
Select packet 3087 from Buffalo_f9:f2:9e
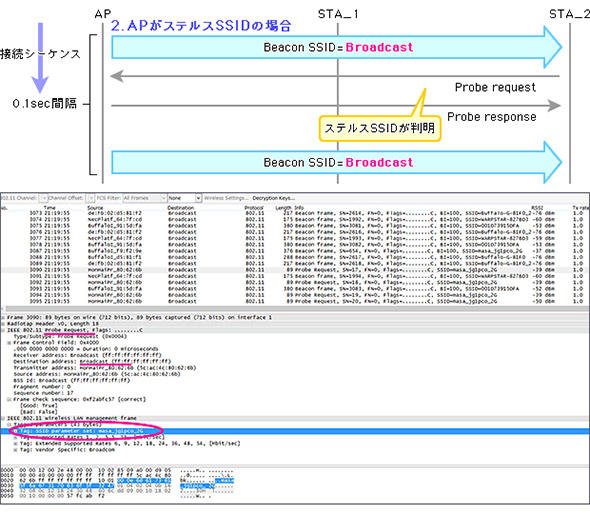pos(295,251)
